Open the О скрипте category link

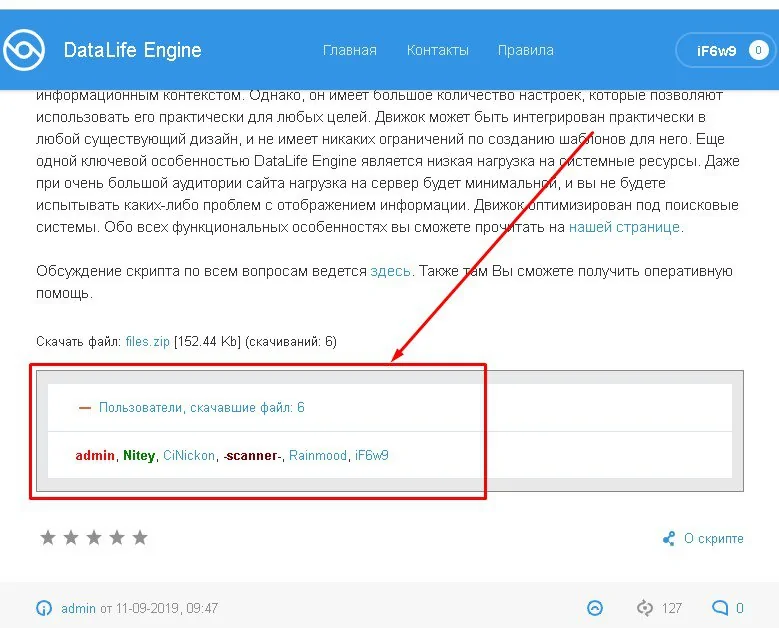click(x=713, y=539)
